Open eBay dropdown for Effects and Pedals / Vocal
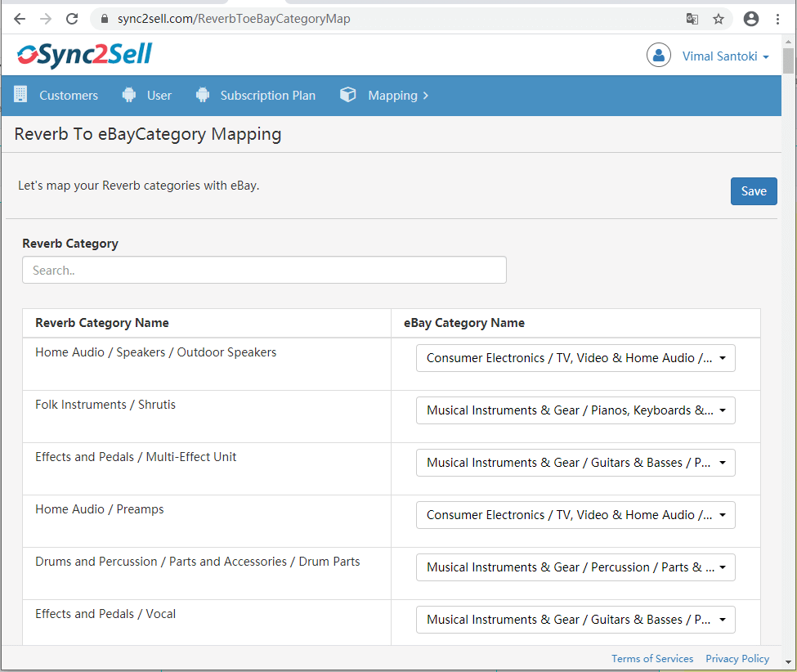Viewport: 797px width, 672px height. [575, 620]
